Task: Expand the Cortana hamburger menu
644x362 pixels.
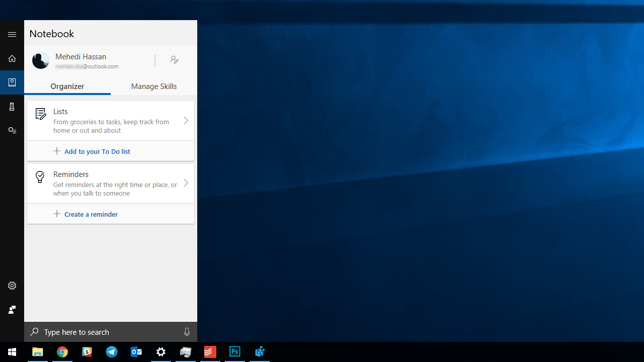Action: tap(12, 35)
